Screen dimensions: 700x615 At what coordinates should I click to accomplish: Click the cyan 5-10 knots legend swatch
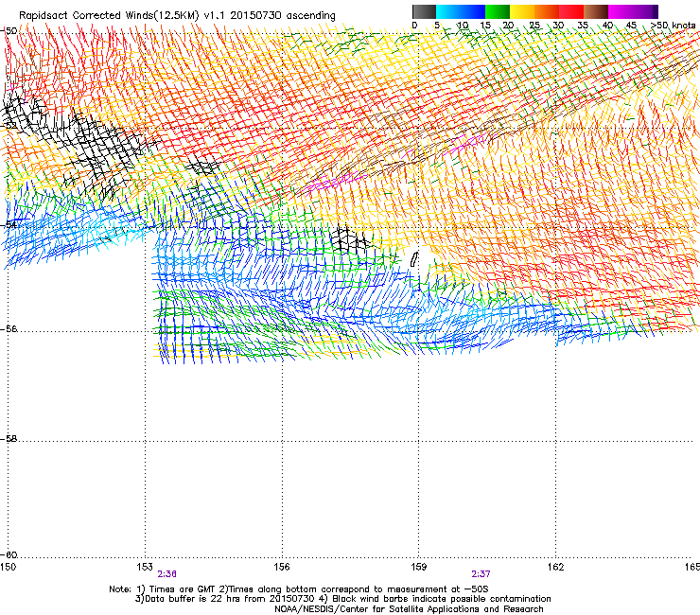(x=448, y=11)
